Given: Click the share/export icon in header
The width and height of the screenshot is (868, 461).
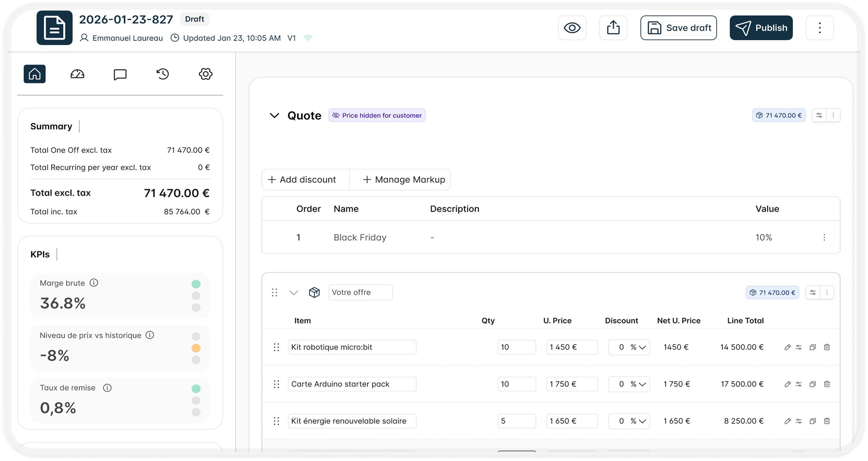Looking at the screenshot, I should coord(613,28).
